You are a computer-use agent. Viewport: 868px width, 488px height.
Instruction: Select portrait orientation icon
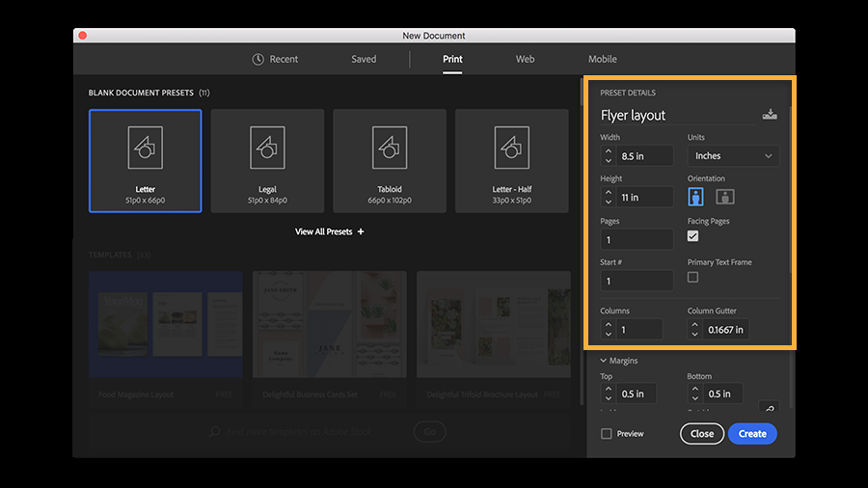(695, 197)
